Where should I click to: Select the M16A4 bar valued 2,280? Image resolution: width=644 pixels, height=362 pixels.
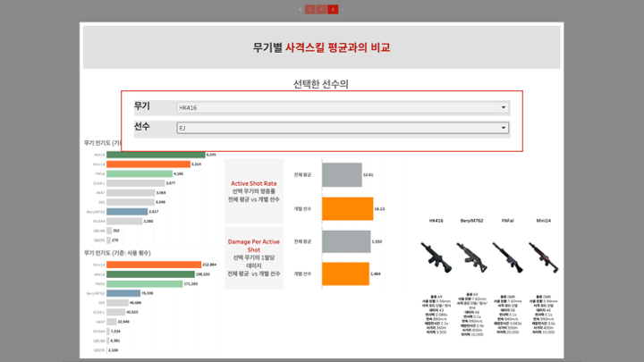[x=124, y=221]
